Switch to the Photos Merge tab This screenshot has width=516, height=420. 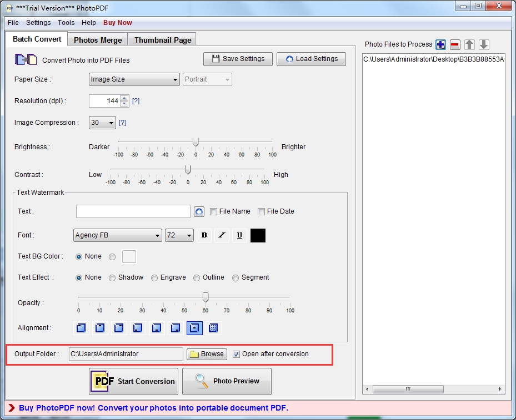[98, 39]
